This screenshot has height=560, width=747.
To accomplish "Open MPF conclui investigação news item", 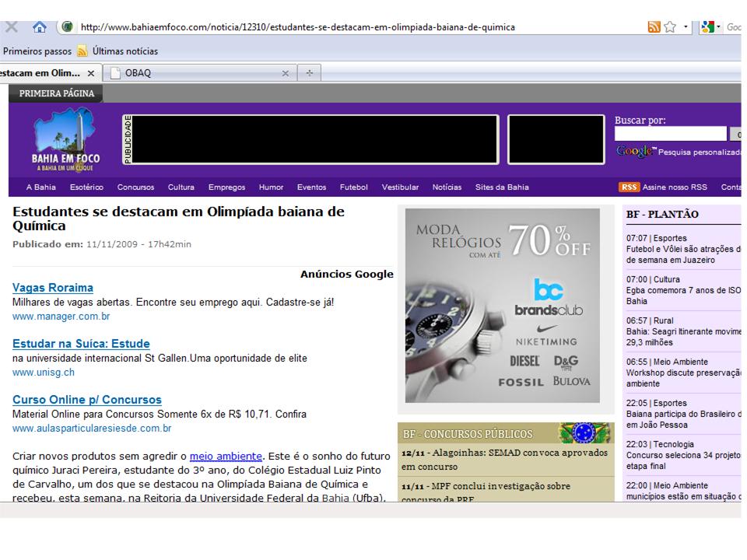I will pos(486,492).
